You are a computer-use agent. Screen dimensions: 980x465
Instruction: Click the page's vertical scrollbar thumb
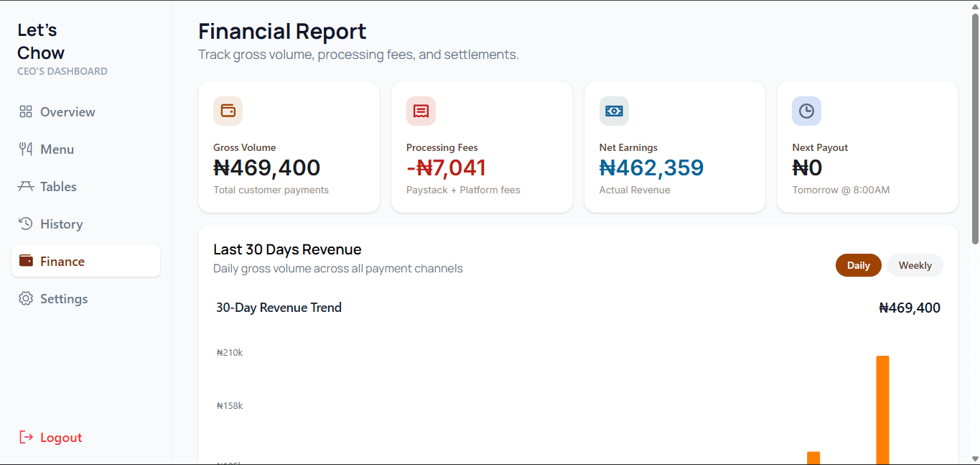pos(975,129)
